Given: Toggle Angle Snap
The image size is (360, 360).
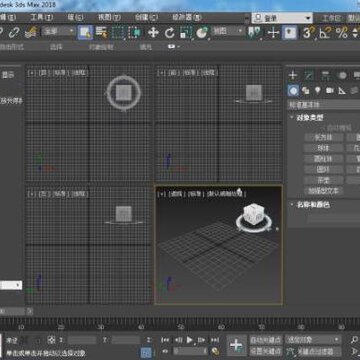Looking at the screenshot, I should pos(324,33).
